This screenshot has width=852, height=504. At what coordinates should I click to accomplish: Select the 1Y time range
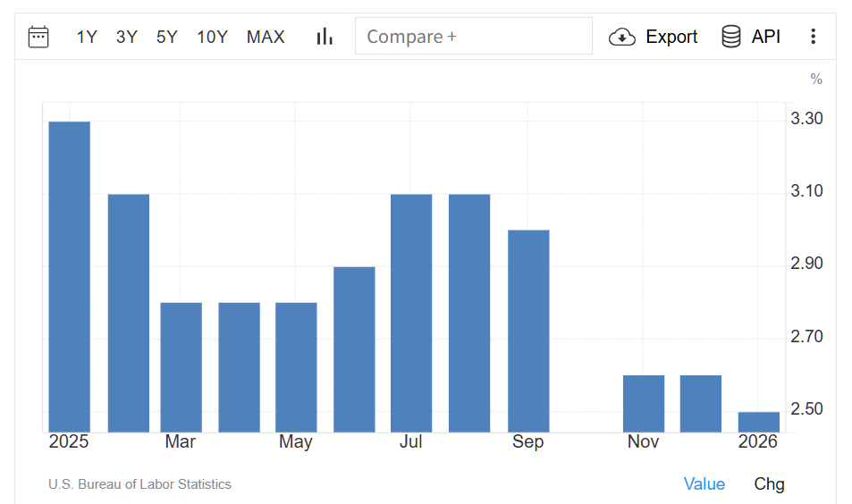pos(87,37)
